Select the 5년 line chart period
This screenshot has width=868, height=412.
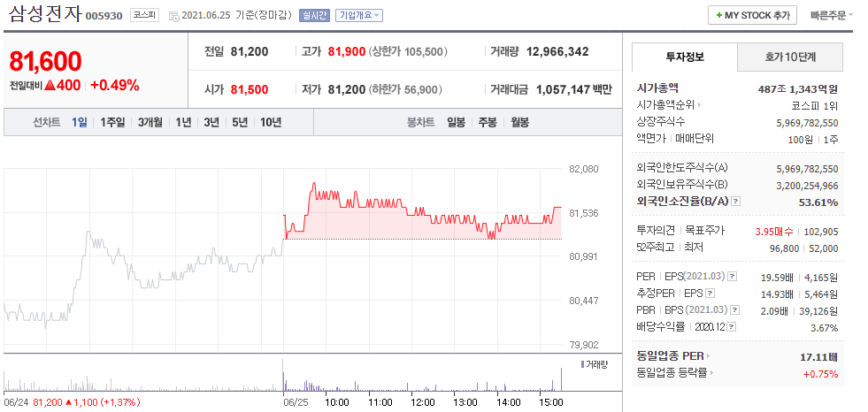click(240, 122)
